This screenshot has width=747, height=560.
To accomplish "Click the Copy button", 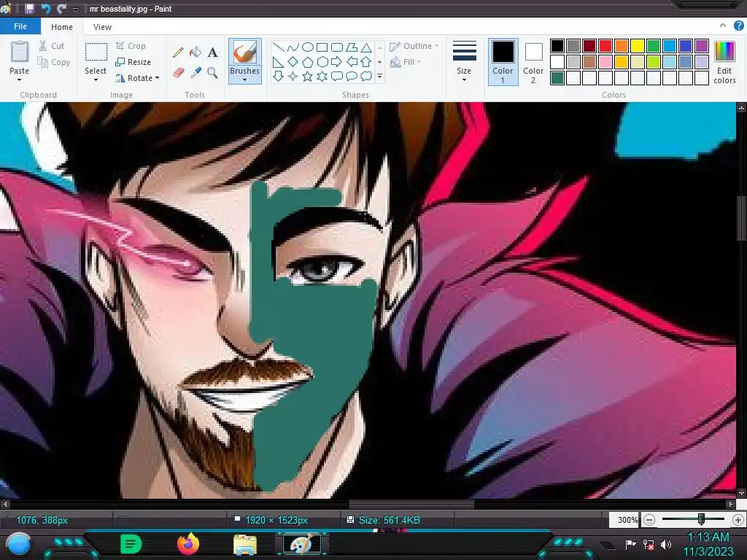I will [54, 62].
